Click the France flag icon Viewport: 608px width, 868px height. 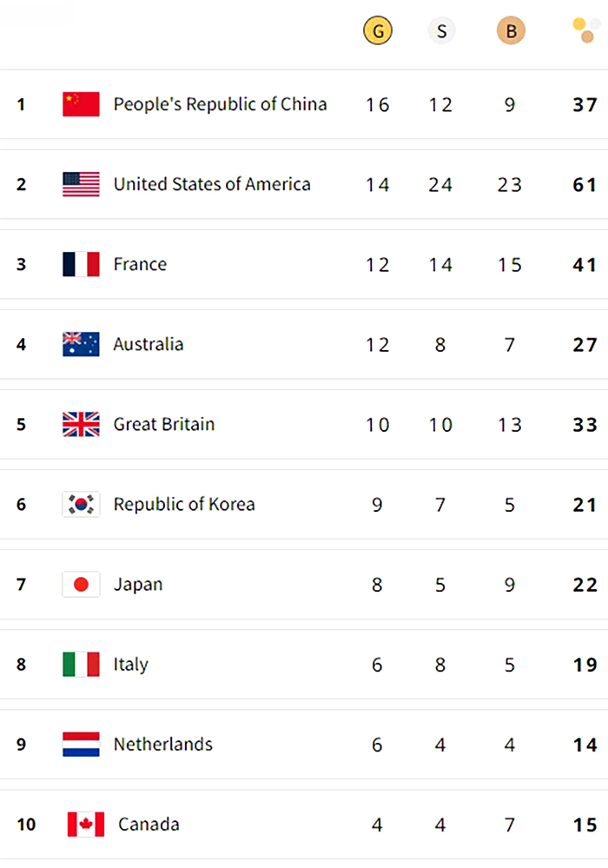point(81,264)
